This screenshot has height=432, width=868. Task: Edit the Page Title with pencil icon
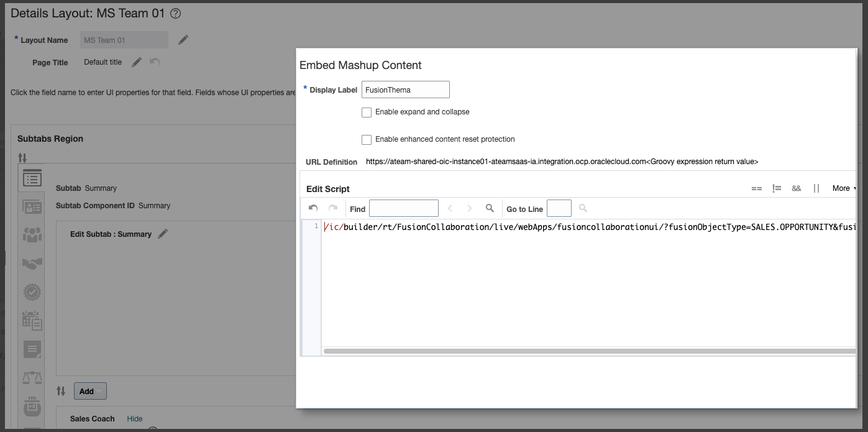click(x=137, y=62)
